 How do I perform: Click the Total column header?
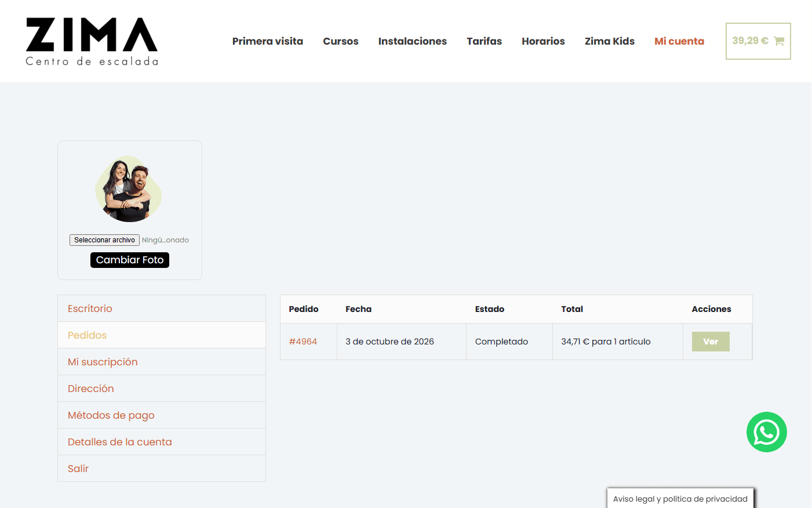[x=572, y=309]
